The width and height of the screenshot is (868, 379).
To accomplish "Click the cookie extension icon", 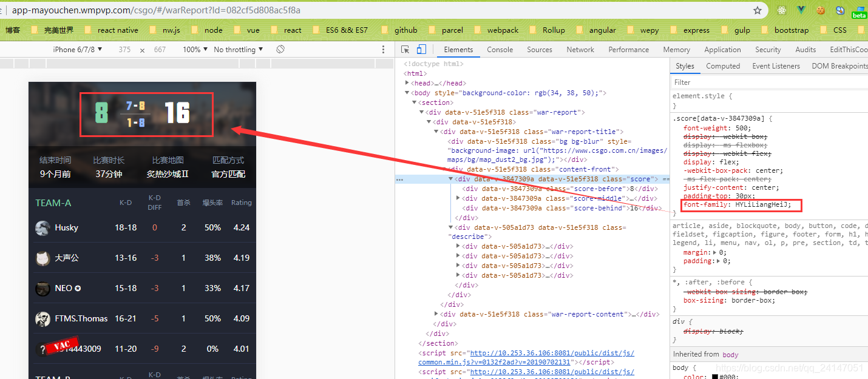I will [x=821, y=10].
